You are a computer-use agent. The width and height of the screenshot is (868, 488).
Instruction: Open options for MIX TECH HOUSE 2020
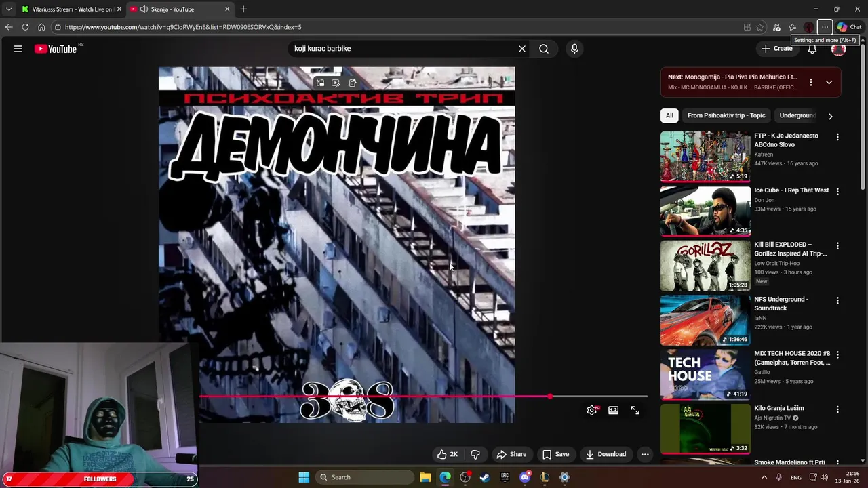837,354
